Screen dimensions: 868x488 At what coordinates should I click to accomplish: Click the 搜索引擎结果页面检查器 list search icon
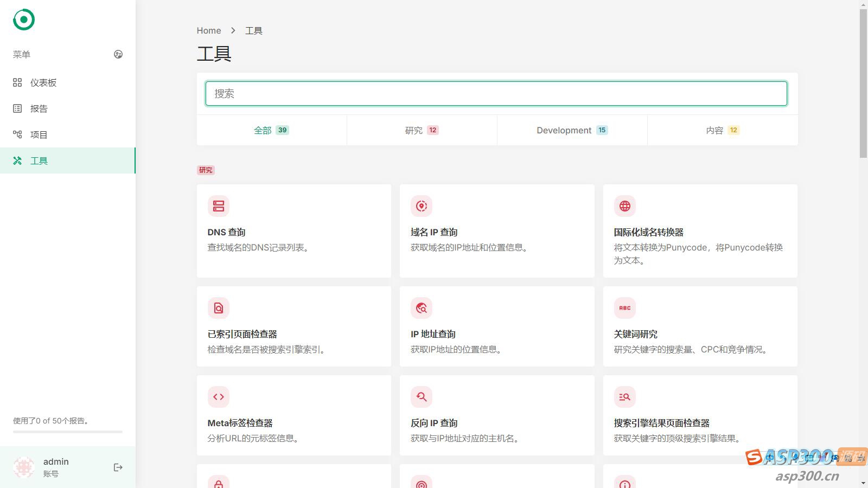(625, 397)
